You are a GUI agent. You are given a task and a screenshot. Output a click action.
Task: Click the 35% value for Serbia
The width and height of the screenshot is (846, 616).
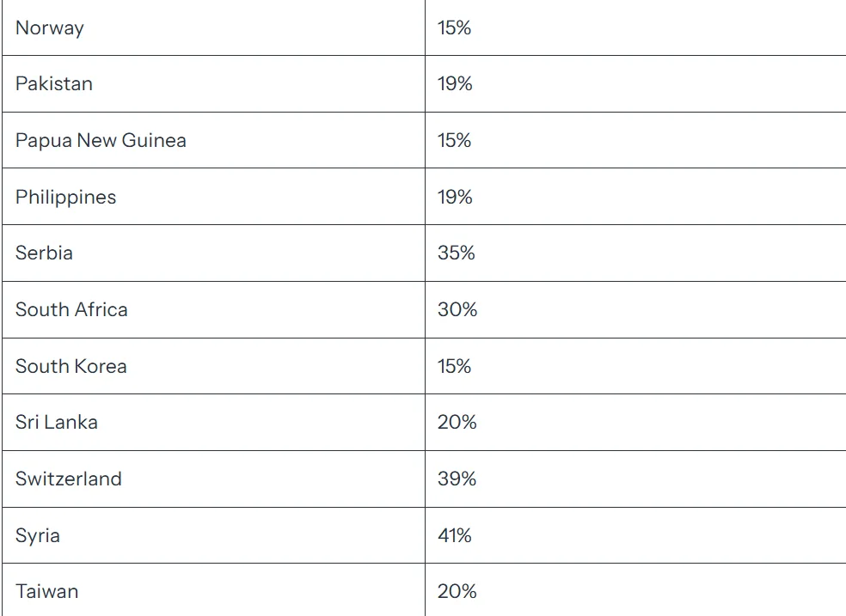(x=456, y=253)
